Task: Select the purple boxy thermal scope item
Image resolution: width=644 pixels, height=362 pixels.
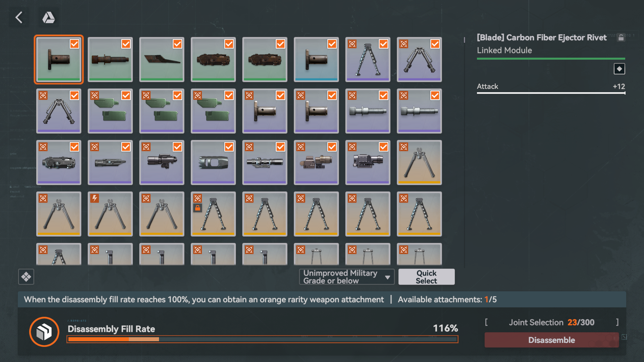Action: 368,163
